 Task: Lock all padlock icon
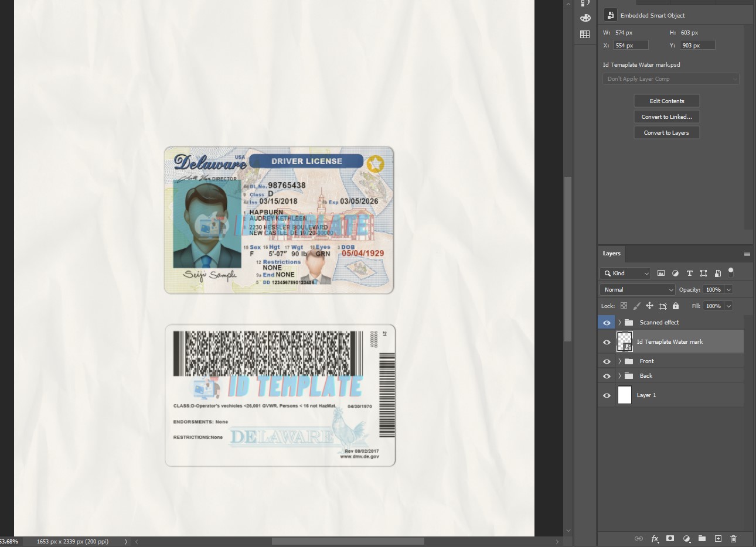point(676,306)
